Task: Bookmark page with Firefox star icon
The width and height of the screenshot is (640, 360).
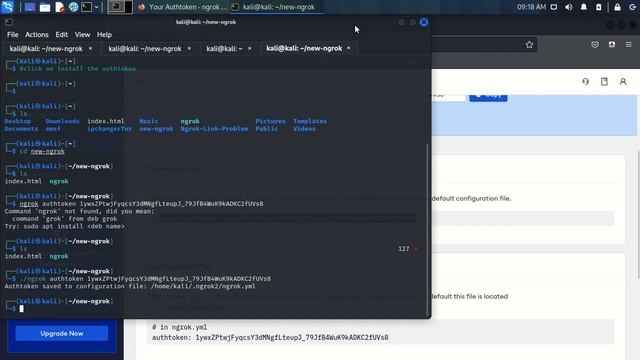Action: point(529,45)
